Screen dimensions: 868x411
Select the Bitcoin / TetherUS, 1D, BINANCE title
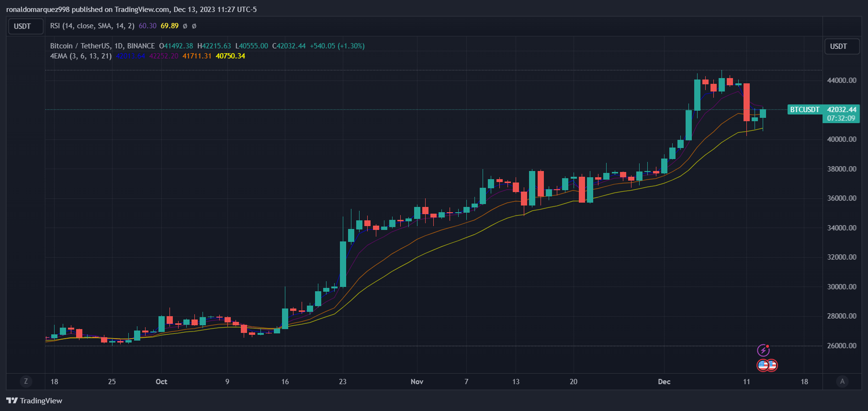coord(102,46)
